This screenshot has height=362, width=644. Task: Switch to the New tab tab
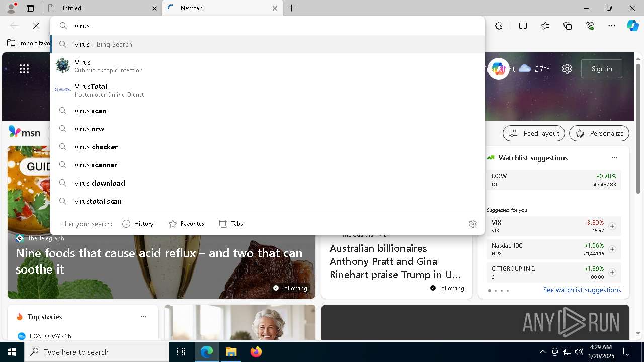(x=223, y=8)
